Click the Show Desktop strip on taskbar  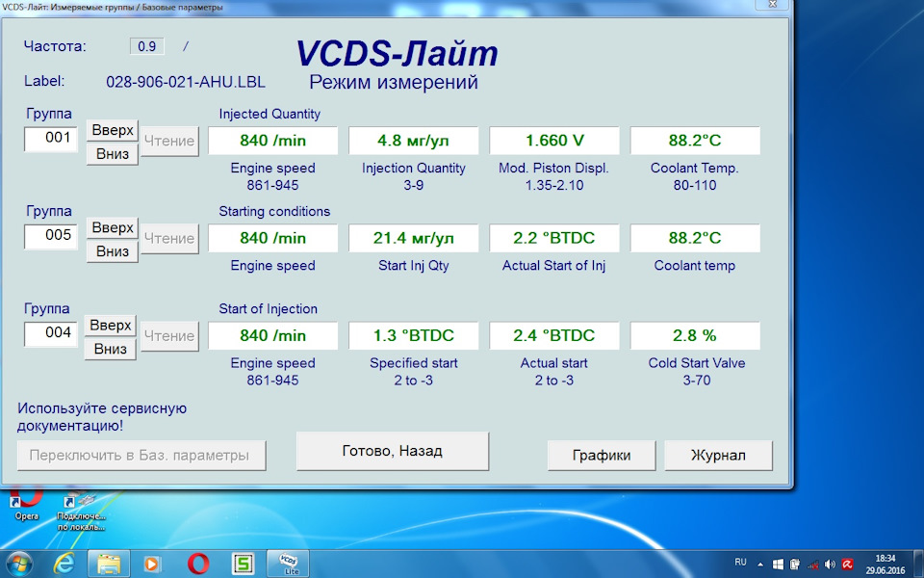(x=920, y=565)
